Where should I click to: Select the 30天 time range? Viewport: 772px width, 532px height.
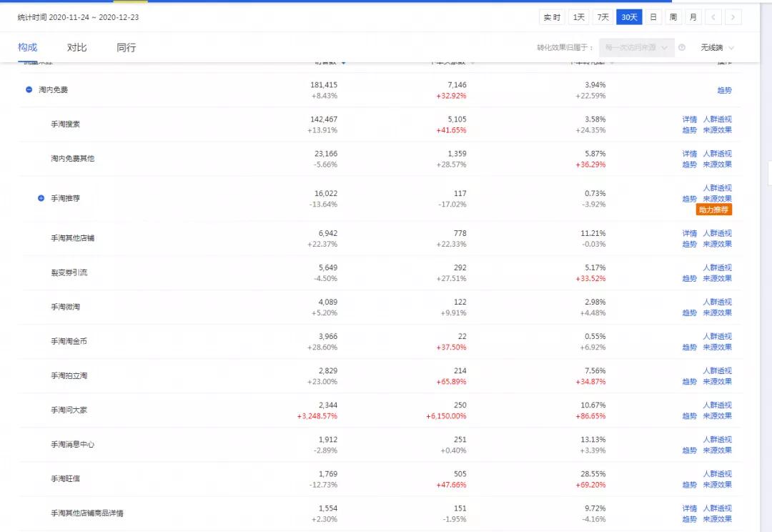tap(629, 17)
